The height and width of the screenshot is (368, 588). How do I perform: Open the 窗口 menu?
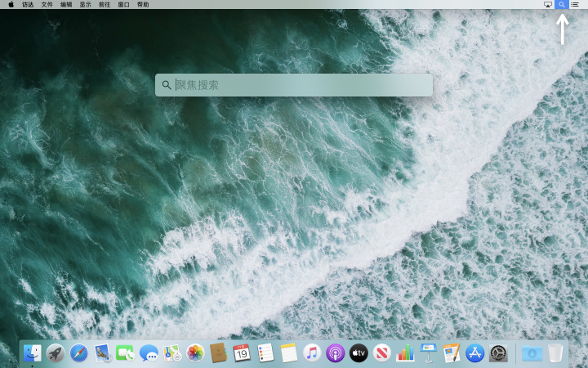point(124,5)
